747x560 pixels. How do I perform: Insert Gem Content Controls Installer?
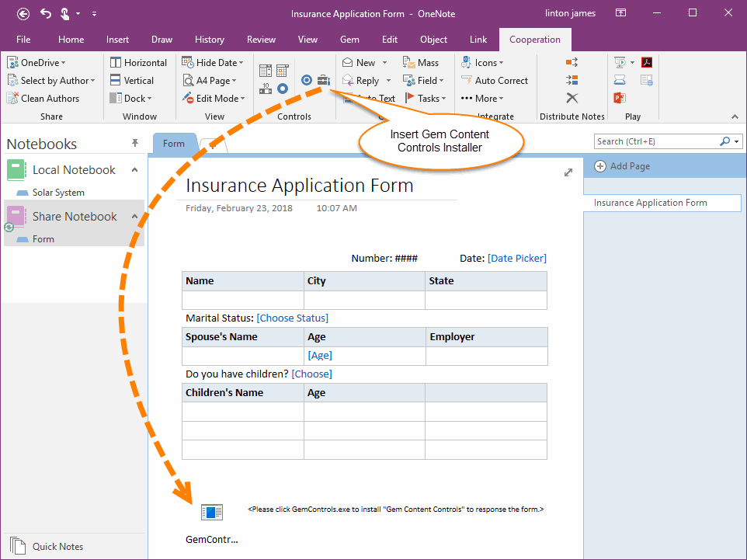[324, 80]
